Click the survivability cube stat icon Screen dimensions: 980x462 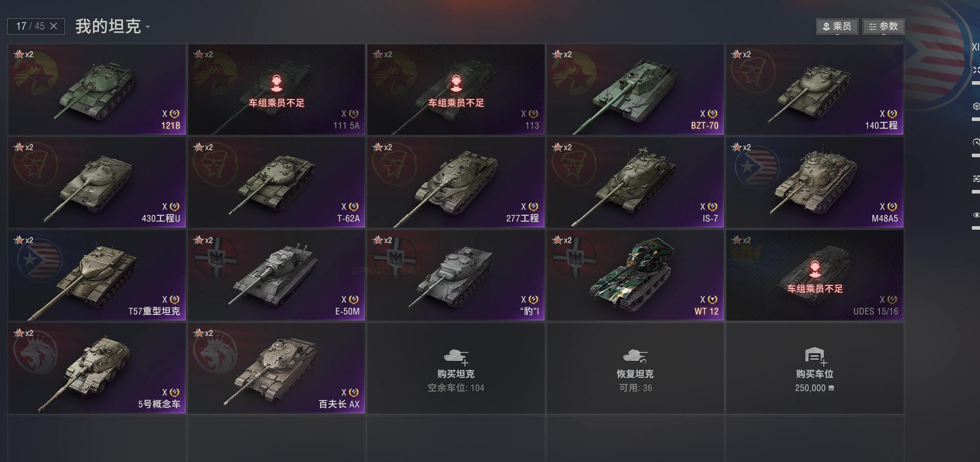coord(976,106)
